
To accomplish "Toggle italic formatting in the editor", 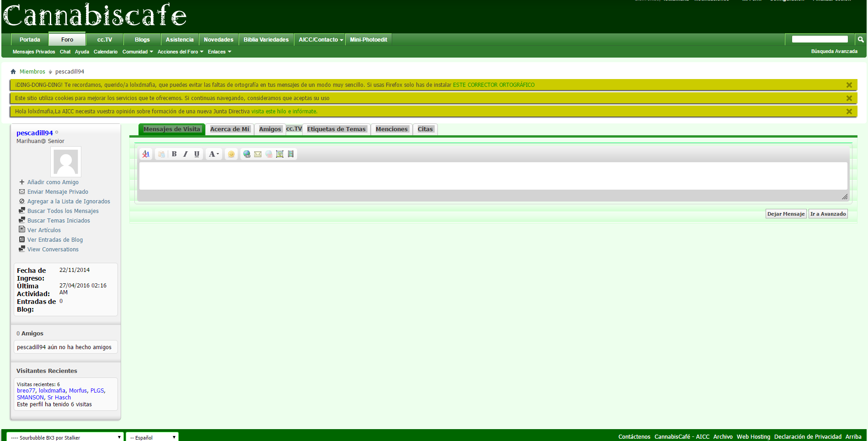I will [185, 154].
